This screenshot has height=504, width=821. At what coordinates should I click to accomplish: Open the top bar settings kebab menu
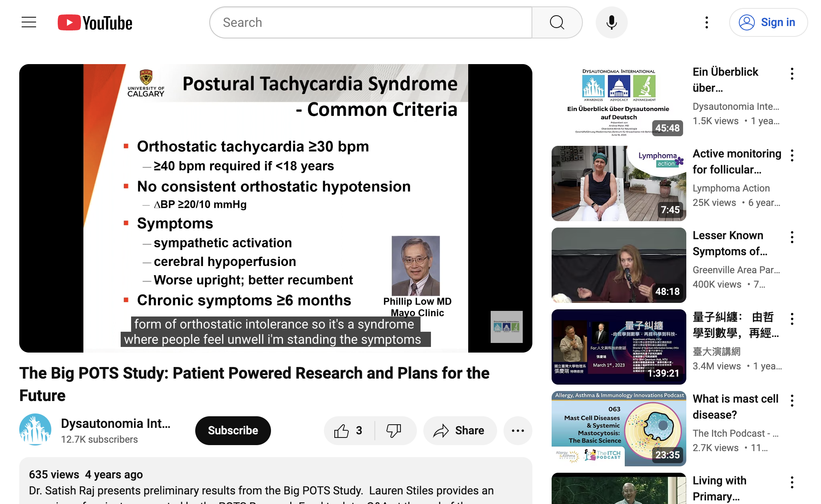coord(707,22)
